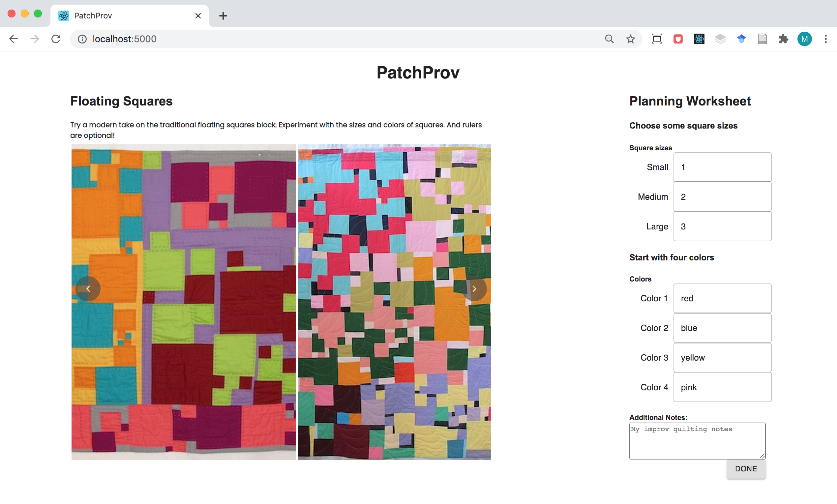Click the 'Color 2' label
Viewport: 837px width, 504px height.
(654, 328)
